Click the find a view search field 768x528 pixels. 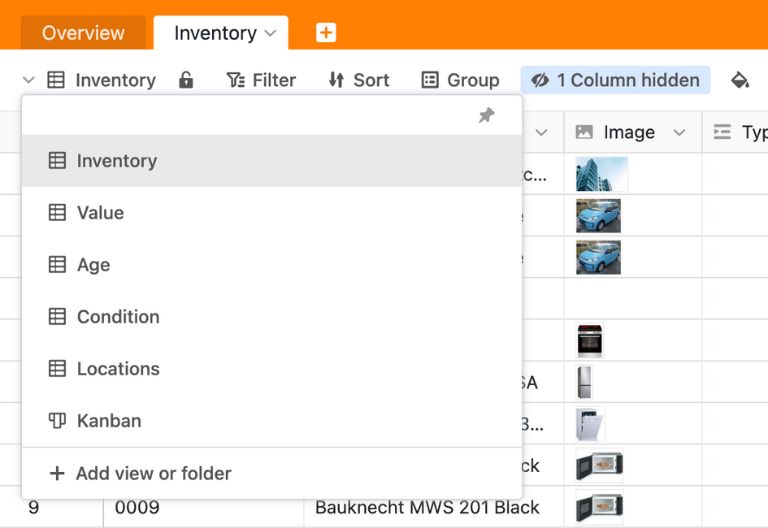coord(250,116)
